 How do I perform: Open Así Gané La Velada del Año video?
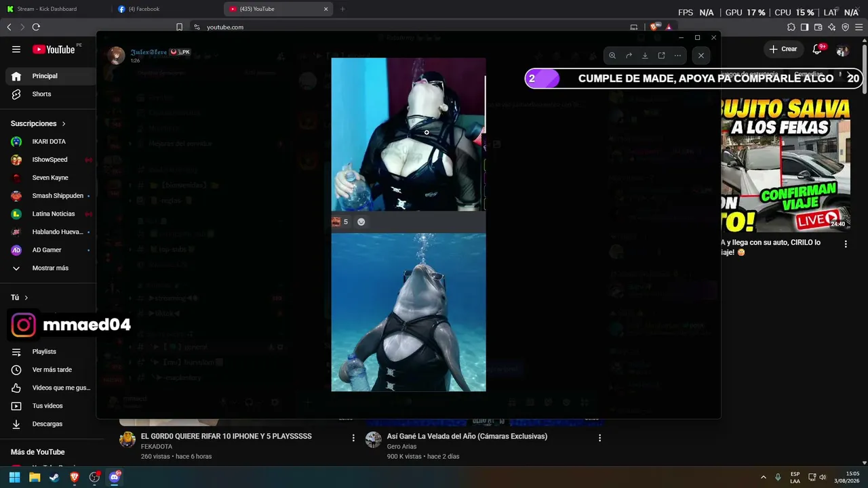pos(467,436)
